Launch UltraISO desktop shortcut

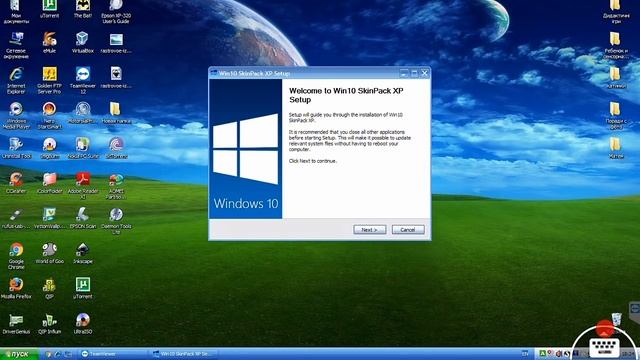coord(83,323)
